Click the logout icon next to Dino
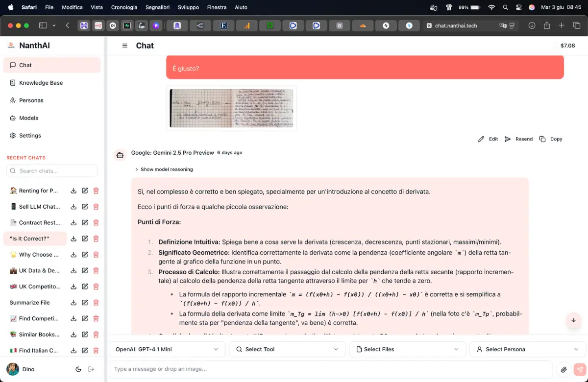The image size is (588, 382). (91, 369)
